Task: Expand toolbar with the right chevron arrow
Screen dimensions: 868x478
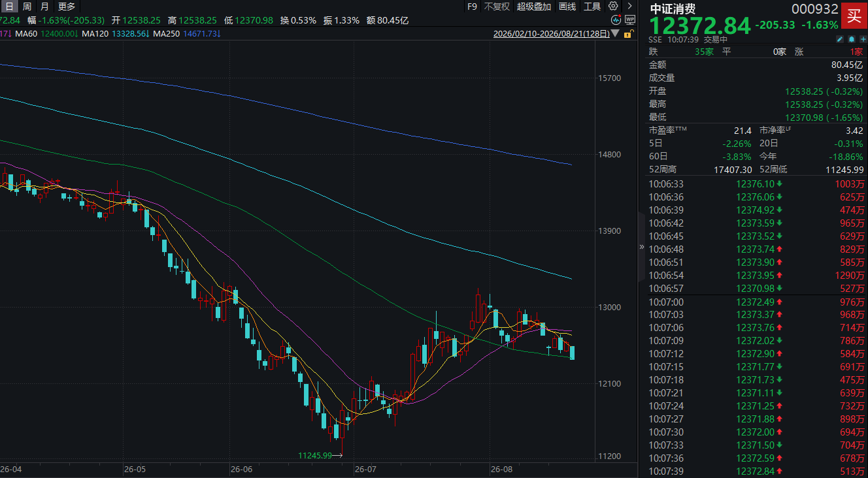Action: 629,7
